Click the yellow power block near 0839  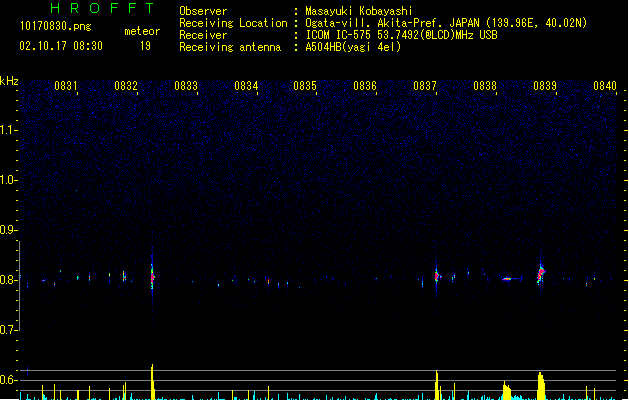pos(541,386)
